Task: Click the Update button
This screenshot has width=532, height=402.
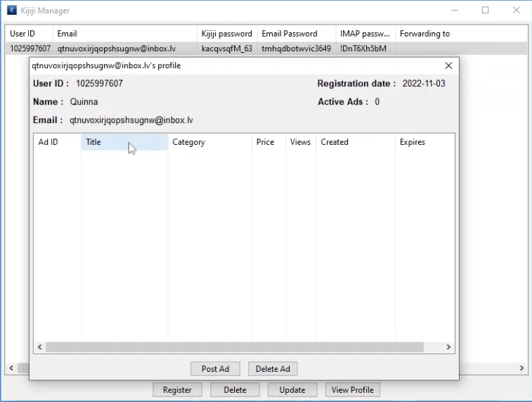Action: click(x=292, y=390)
